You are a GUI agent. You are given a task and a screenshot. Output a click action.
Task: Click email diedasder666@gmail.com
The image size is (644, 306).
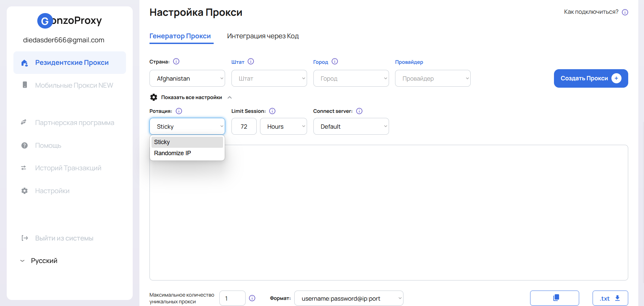coord(63,40)
